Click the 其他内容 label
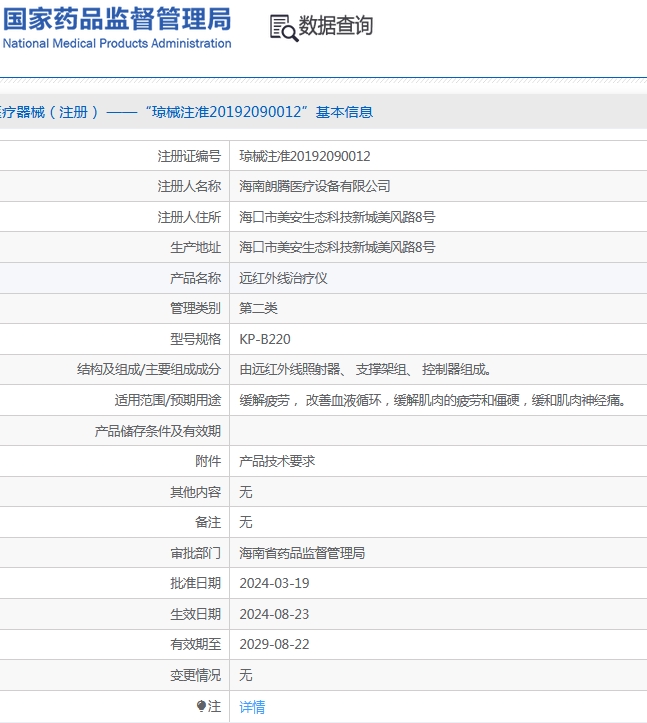 tap(196, 492)
